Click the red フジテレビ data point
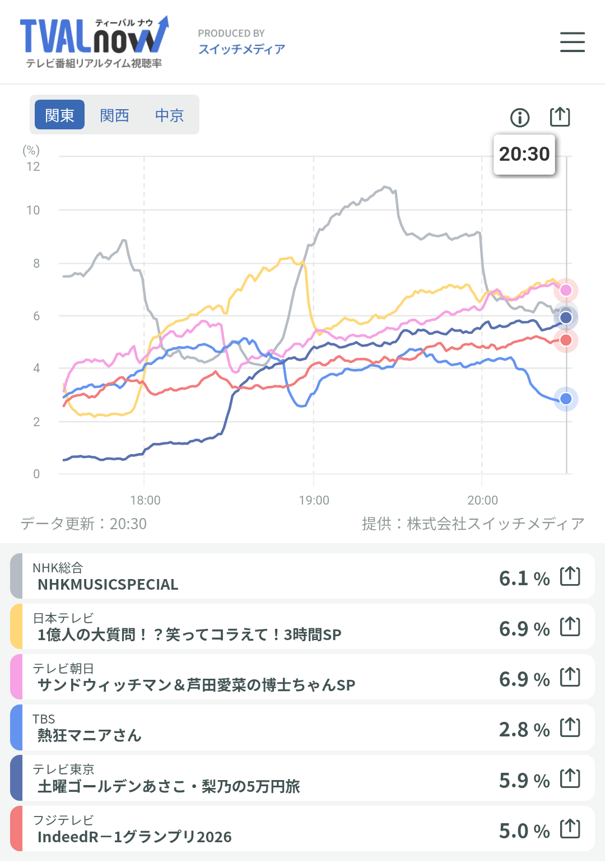 click(x=566, y=340)
